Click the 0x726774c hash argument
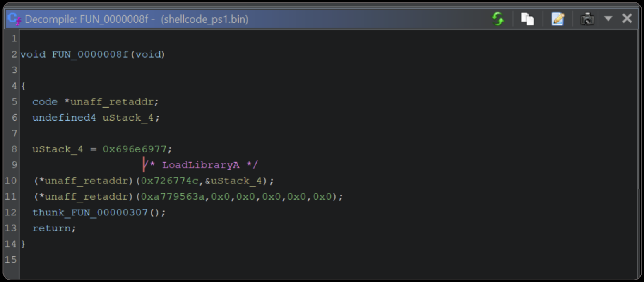This screenshot has height=282, width=644. (x=170, y=181)
